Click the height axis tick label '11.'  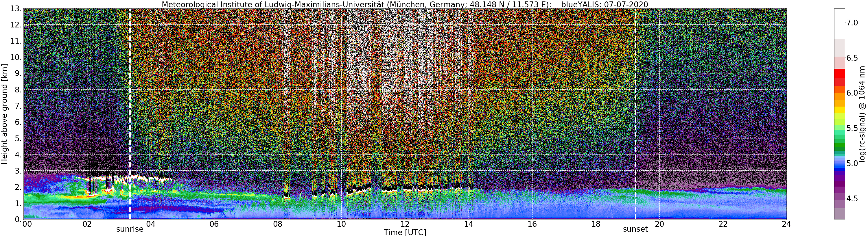tap(16, 41)
